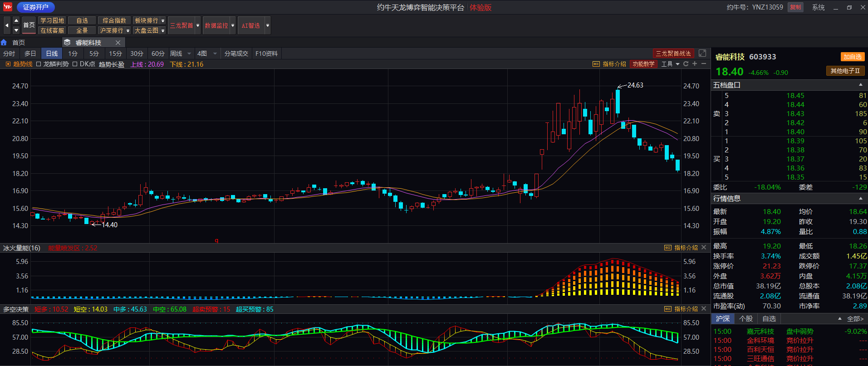Switch to the 60分 chart period tab

157,54
